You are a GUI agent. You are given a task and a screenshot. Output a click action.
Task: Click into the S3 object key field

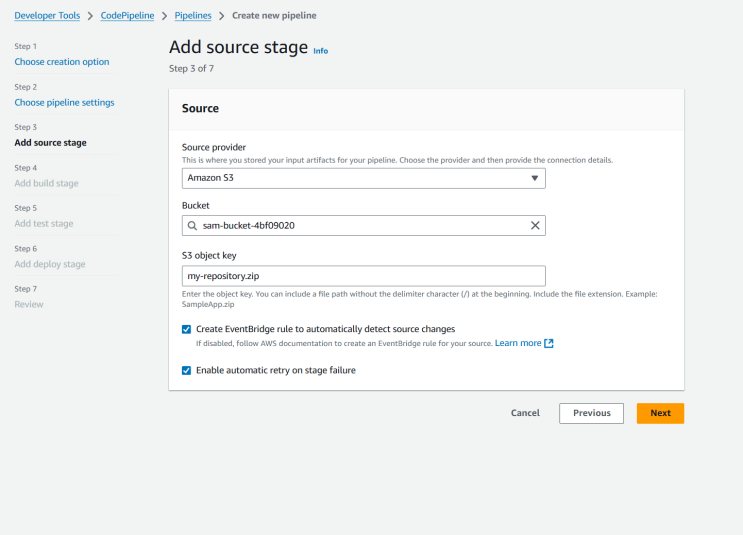pos(363,276)
